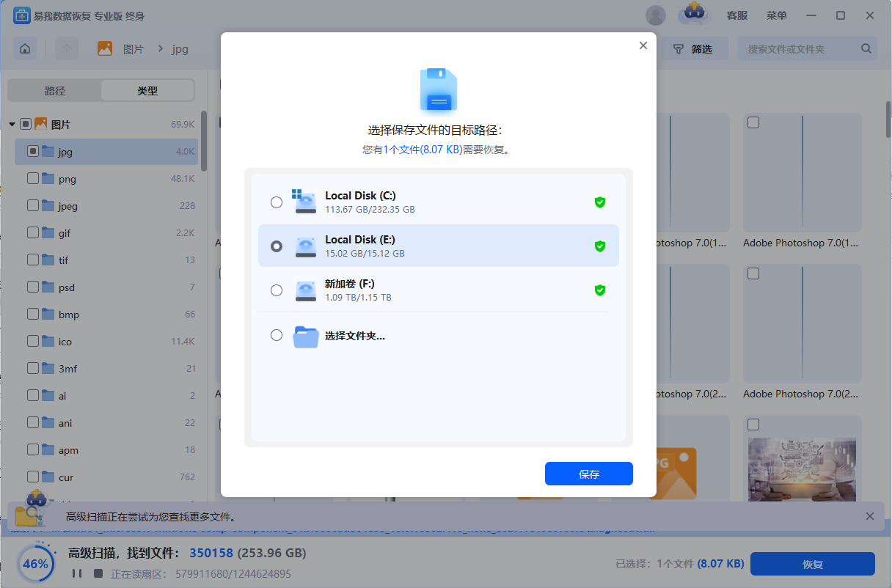Collapse the 图片 tree node
This screenshot has width=892, height=588.
pyautogui.click(x=12, y=125)
